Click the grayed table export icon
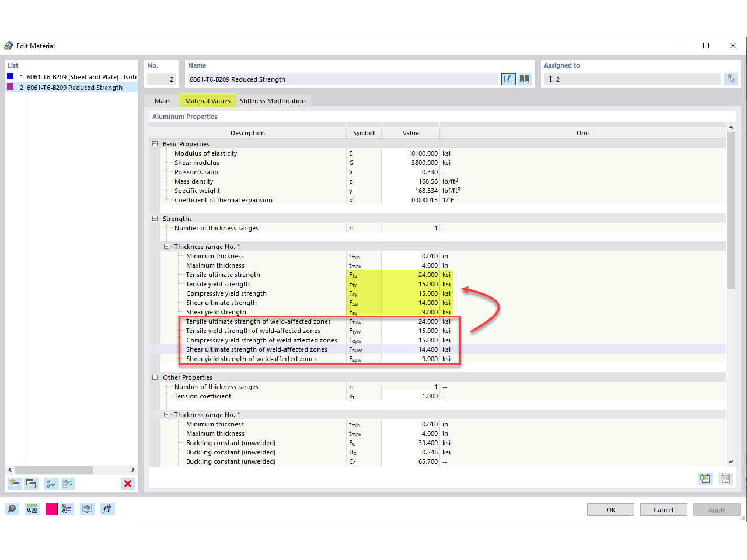The height and width of the screenshot is (560, 747). click(725, 478)
